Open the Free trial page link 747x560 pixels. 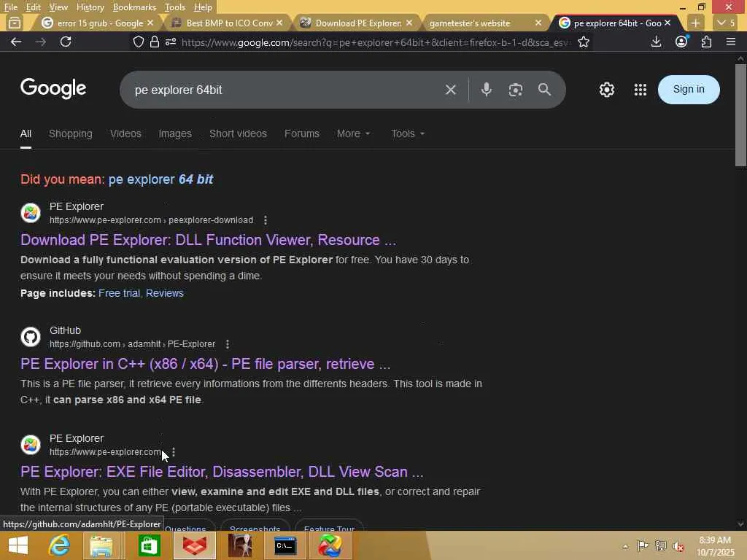[119, 293]
